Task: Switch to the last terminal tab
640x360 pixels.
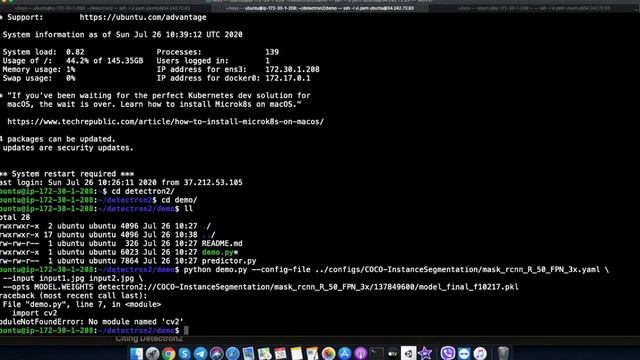Action: point(534,8)
